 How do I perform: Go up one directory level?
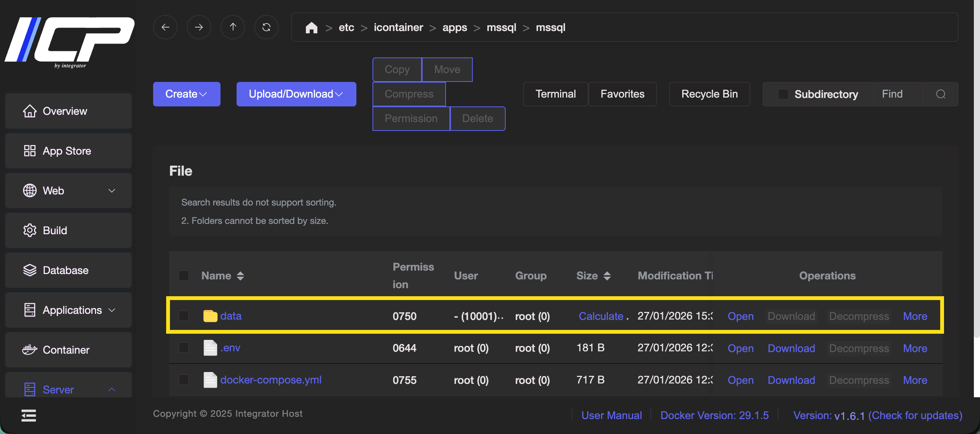(x=233, y=27)
